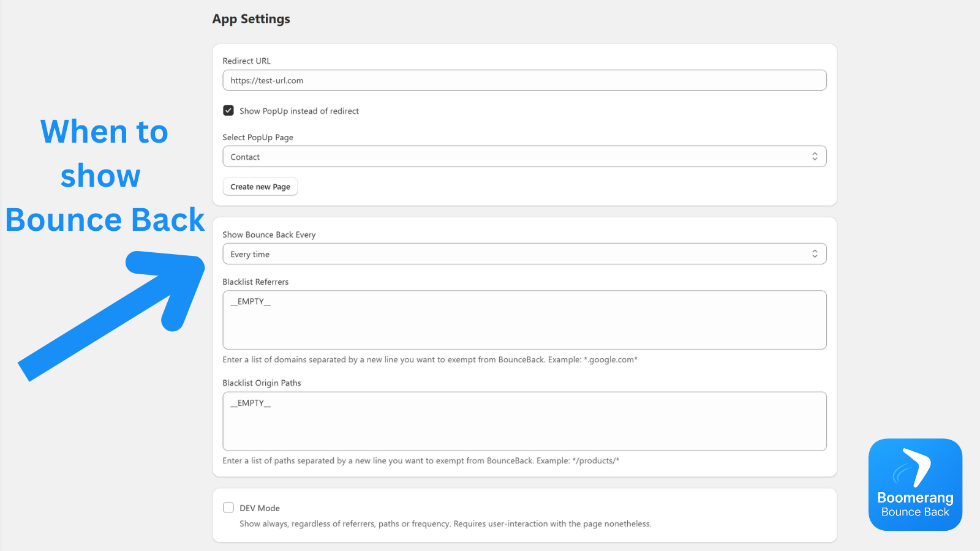The image size is (980, 551).
Task: Click the Show PopUp instead of redirect label
Action: click(x=299, y=111)
